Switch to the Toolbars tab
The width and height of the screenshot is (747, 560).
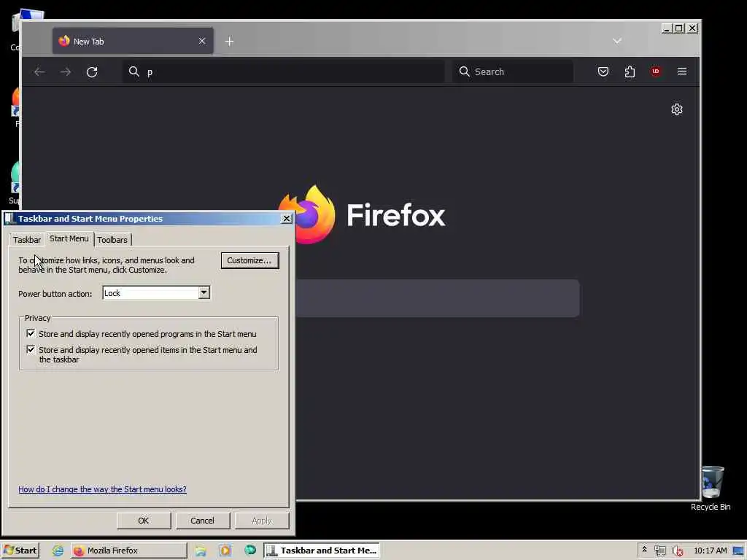tap(112, 240)
